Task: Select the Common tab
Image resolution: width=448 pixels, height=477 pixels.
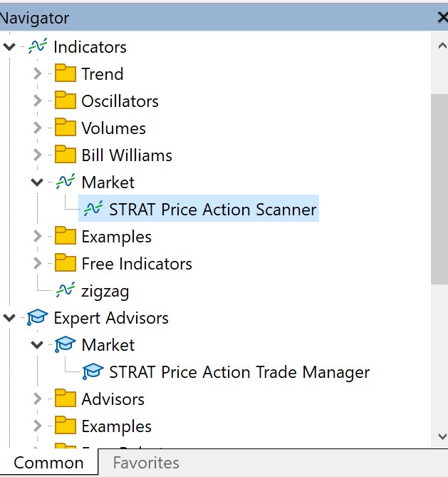Action: 48,463
